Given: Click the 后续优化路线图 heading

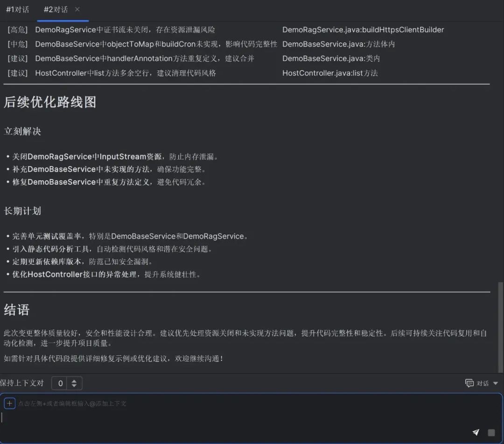Looking at the screenshot, I should [50, 103].
